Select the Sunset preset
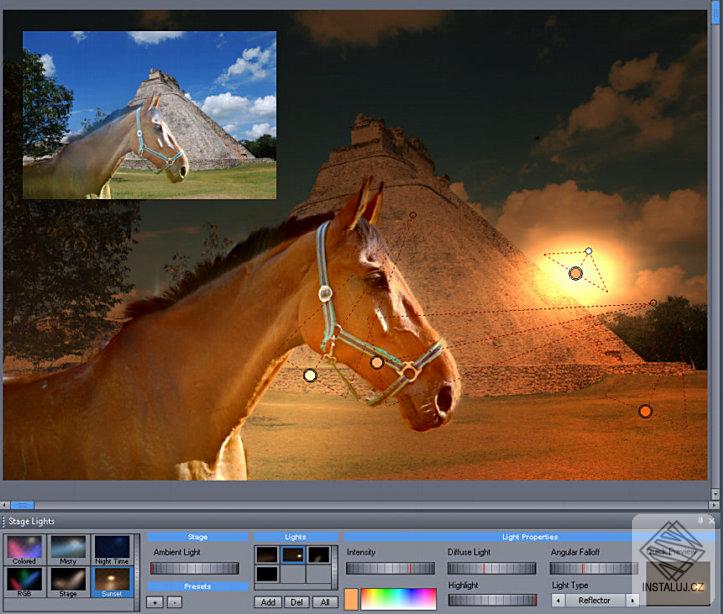The image size is (723, 614). click(x=112, y=581)
